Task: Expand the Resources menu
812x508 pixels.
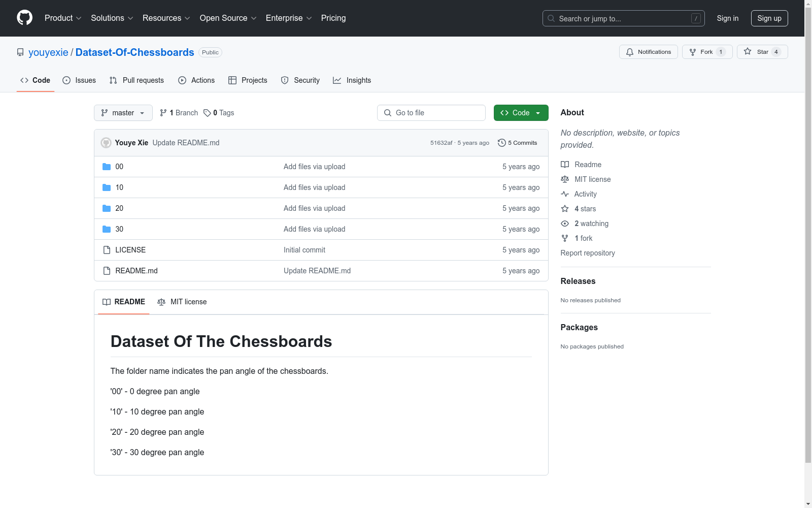Action: click(166, 18)
